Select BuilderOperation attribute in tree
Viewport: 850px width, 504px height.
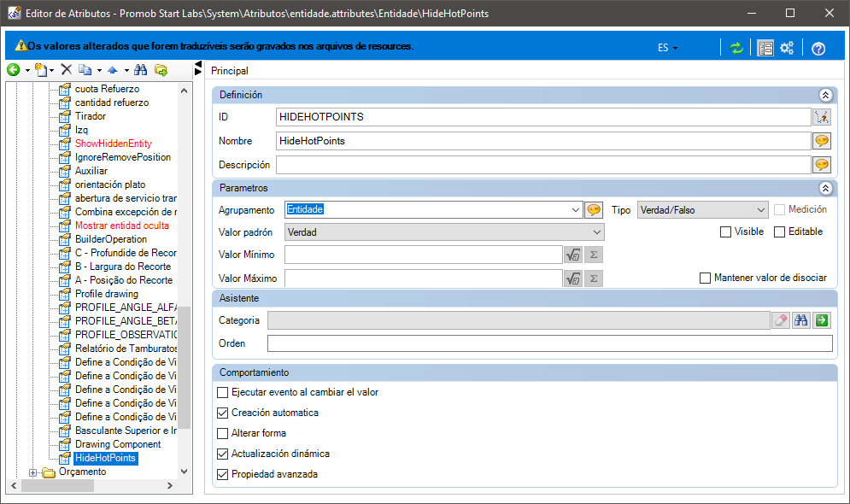tap(111, 239)
